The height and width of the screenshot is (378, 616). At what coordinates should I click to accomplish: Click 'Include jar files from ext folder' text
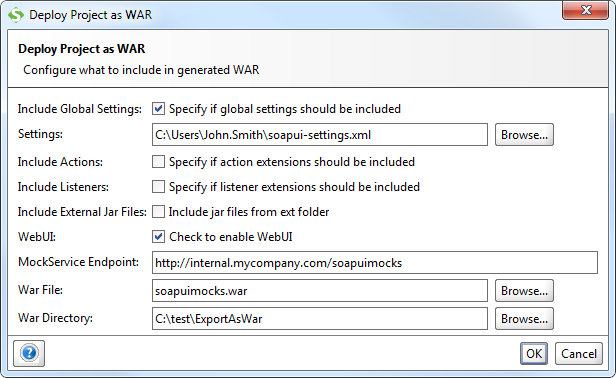click(x=249, y=212)
